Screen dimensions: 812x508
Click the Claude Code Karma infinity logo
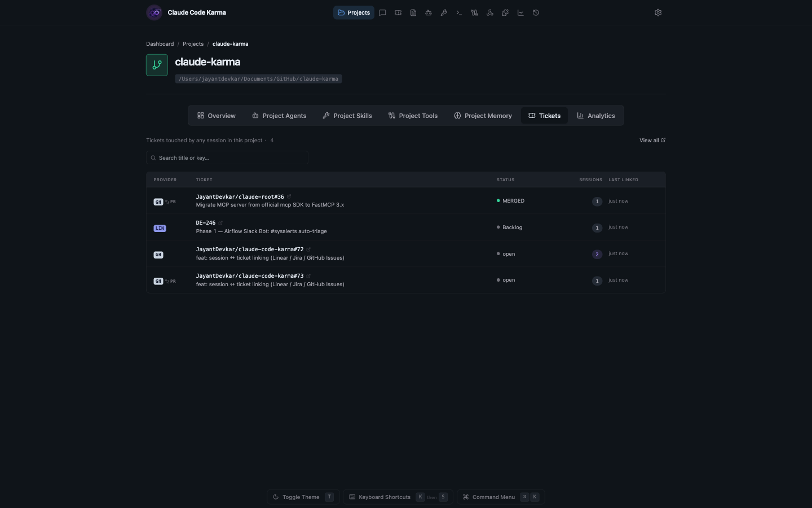pos(154,12)
